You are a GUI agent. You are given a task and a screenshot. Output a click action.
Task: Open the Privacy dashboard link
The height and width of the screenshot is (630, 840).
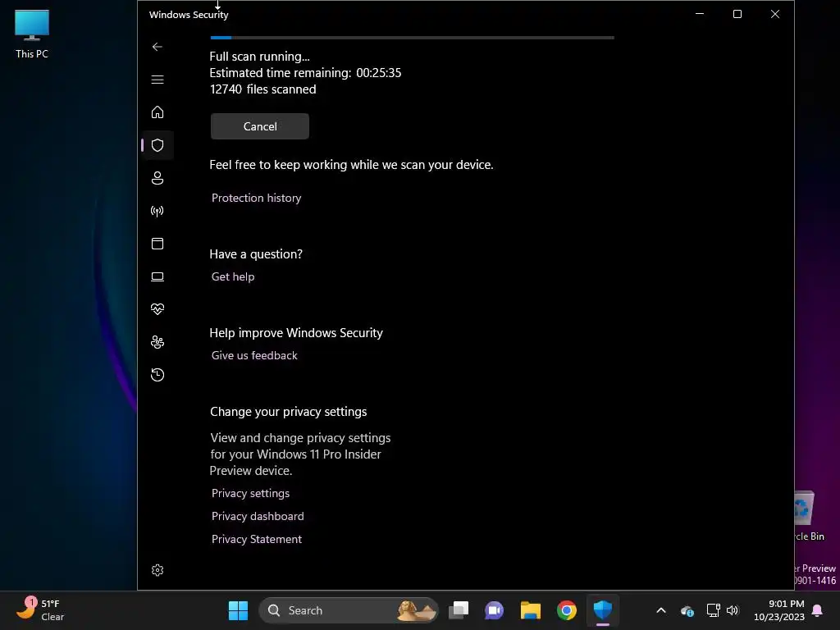(x=258, y=516)
